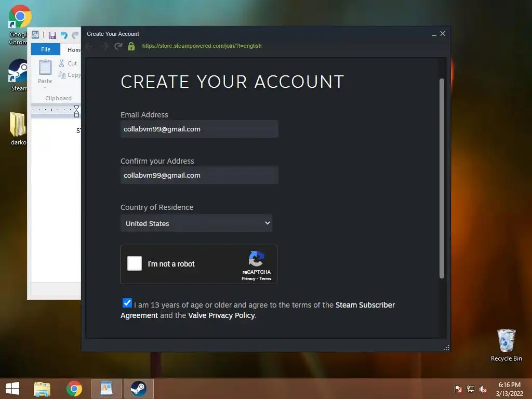Click the WordPad ruler indent marker
The image size is (532, 399).
tap(77, 112)
